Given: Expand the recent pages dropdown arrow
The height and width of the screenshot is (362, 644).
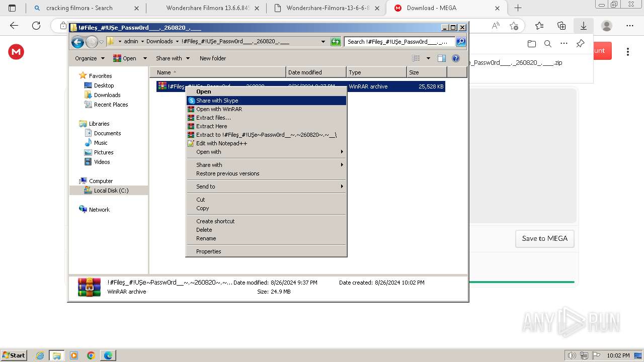Looking at the screenshot, I should tap(101, 42).
